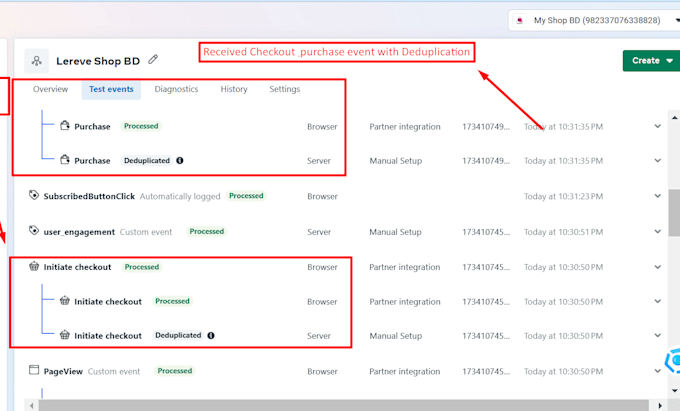The image size is (680, 411).
Task: Click the Lereve Shop BD dataset name
Action: (x=98, y=61)
